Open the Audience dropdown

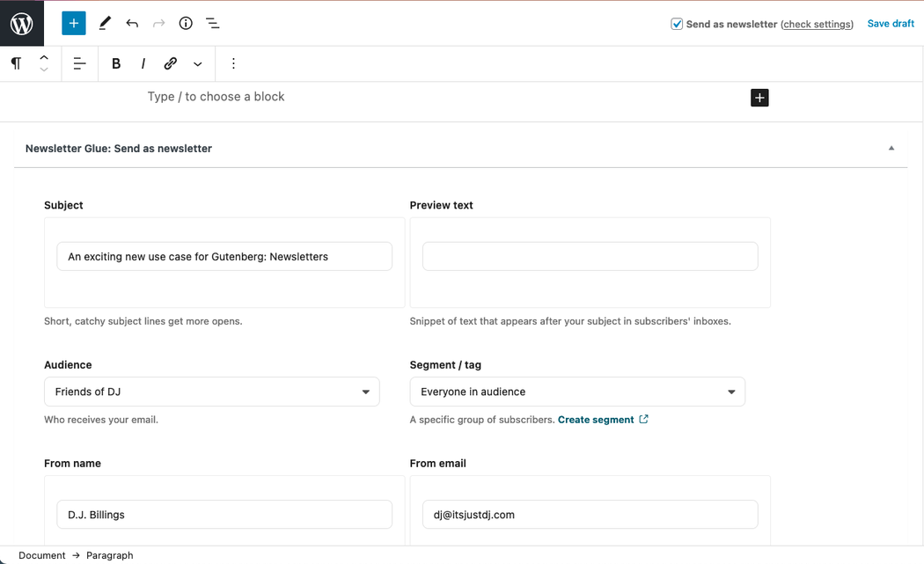click(x=211, y=392)
